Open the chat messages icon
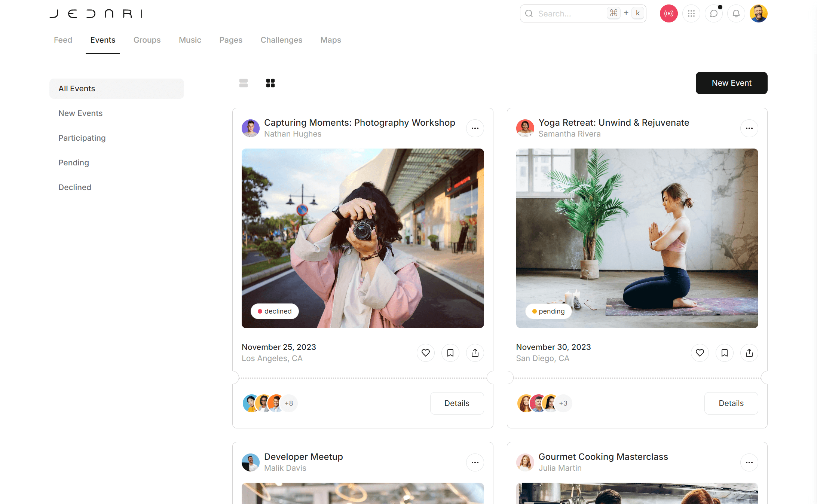Image resolution: width=817 pixels, height=504 pixels. pyautogui.click(x=713, y=13)
